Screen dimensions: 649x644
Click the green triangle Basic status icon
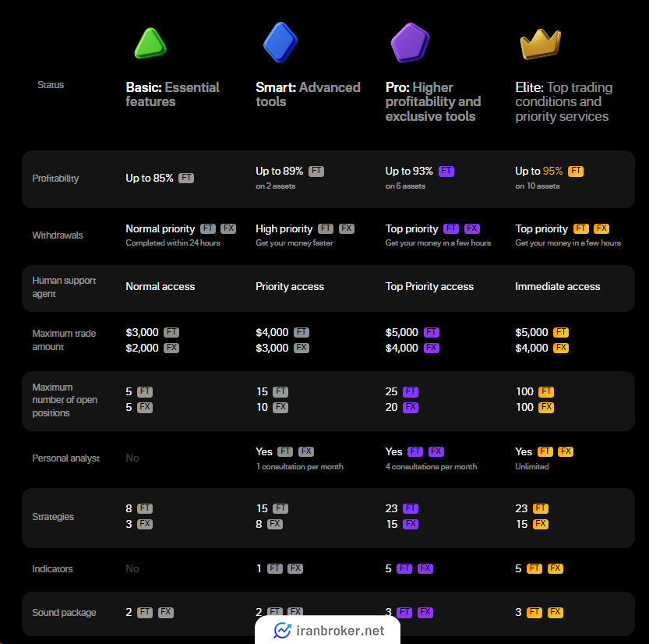(x=150, y=43)
